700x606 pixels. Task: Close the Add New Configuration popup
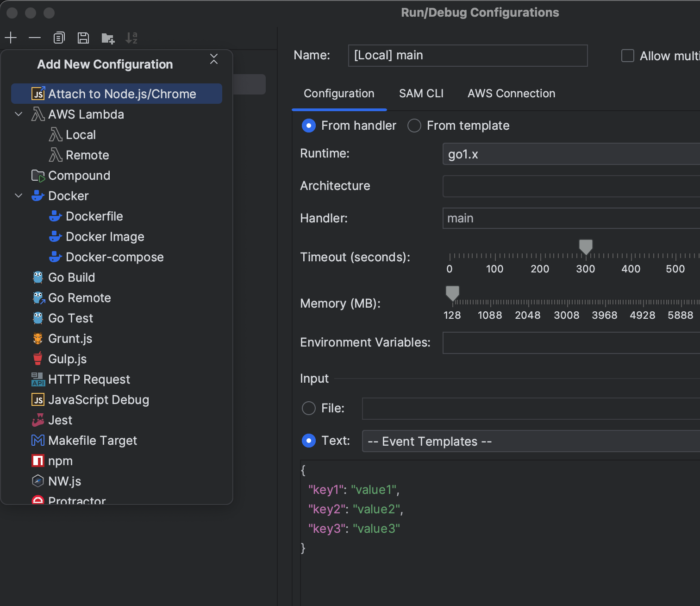214,59
